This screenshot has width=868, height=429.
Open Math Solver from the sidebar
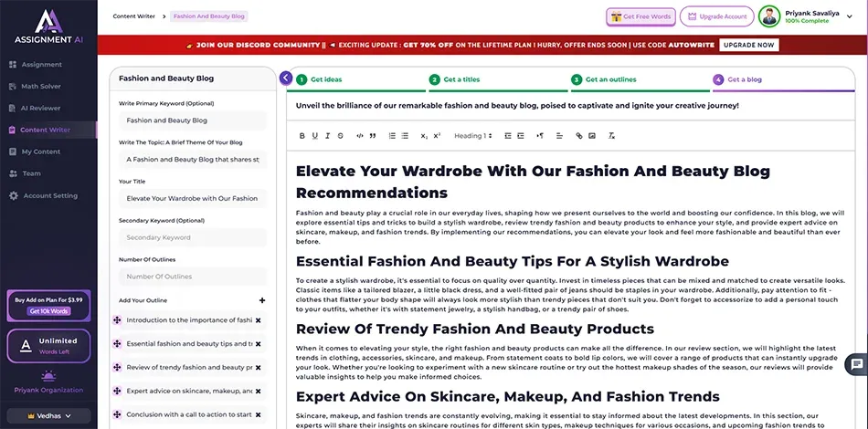click(x=41, y=87)
